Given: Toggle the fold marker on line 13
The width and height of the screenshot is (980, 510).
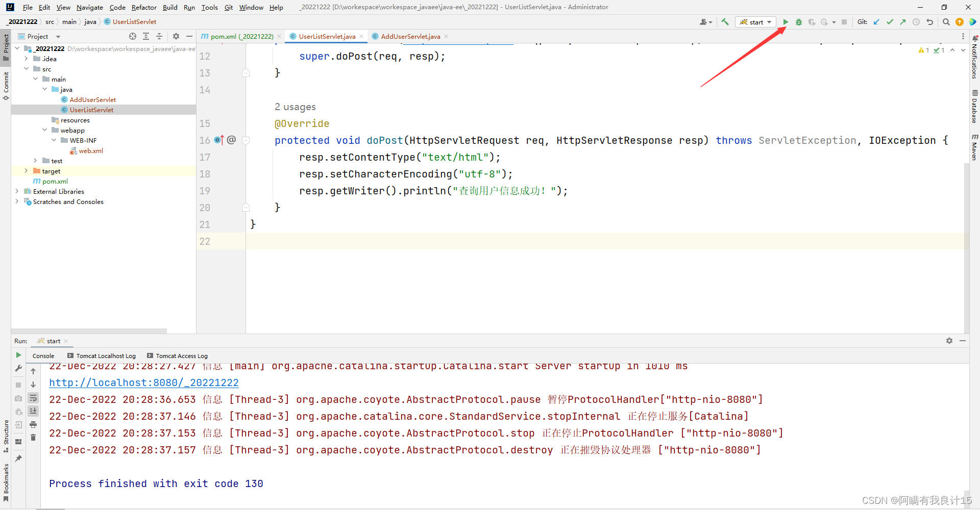Looking at the screenshot, I should coord(246,73).
